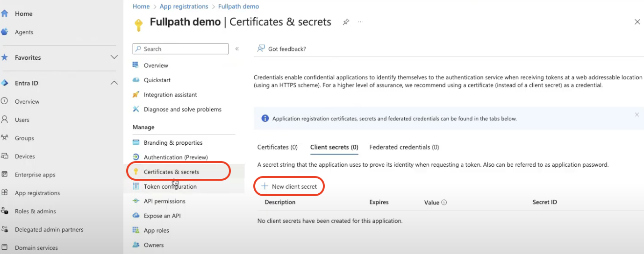Dismiss the blue information banner
Image resolution: width=644 pixels, height=254 pixels.
637,114
